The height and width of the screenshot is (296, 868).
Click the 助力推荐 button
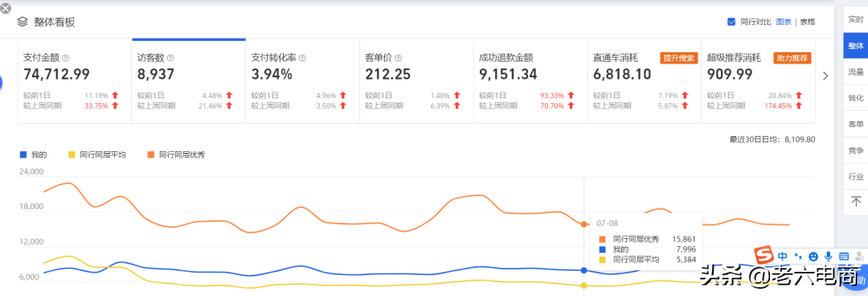pyautogui.click(x=792, y=58)
